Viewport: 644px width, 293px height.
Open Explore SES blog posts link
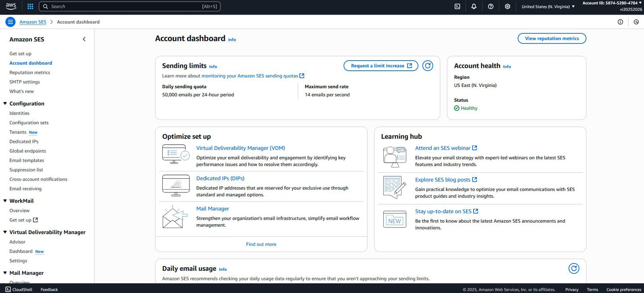tap(446, 179)
